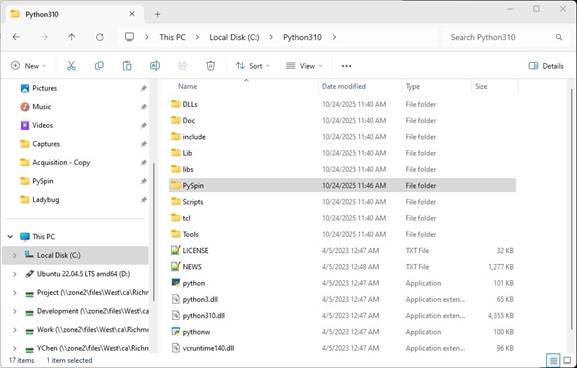Select the python application icon
Image resolution: width=577 pixels, height=368 pixels.
click(x=176, y=283)
